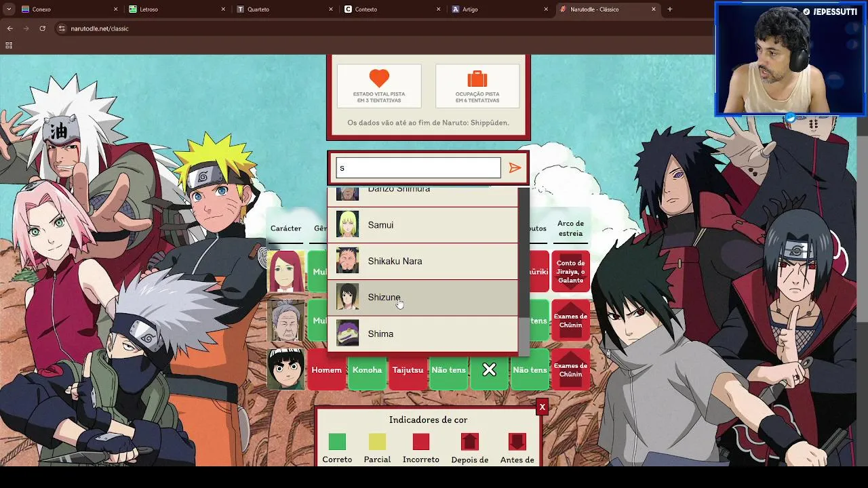
Task: Switch to the Conexo tab
Action: (x=69, y=9)
